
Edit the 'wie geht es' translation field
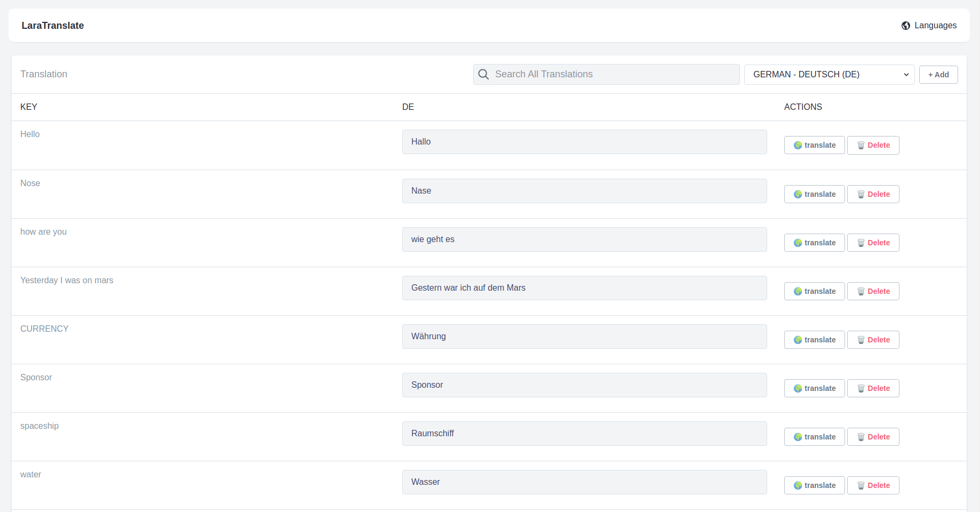[585, 239]
